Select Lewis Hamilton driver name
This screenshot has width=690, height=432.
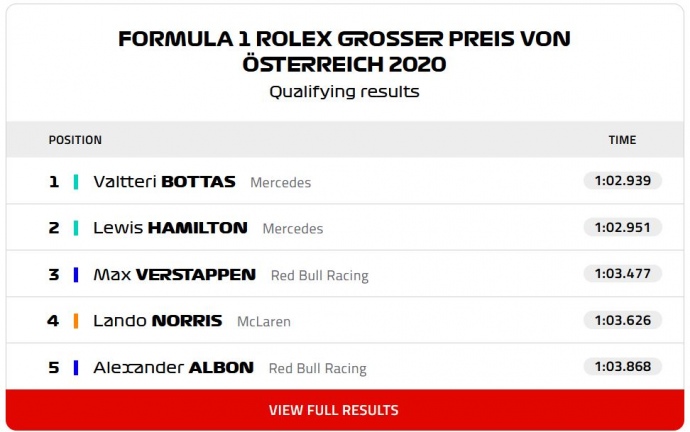pos(170,228)
